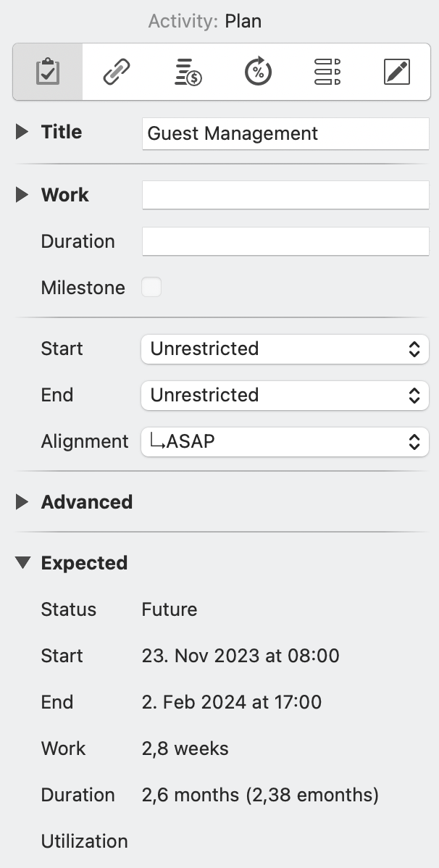
Task: Click the Future status value
Action: pos(169,609)
